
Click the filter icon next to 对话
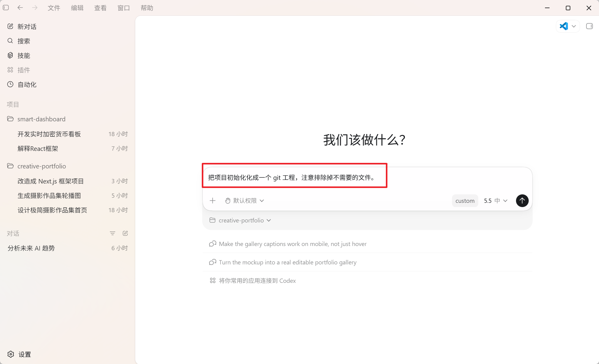click(x=113, y=233)
